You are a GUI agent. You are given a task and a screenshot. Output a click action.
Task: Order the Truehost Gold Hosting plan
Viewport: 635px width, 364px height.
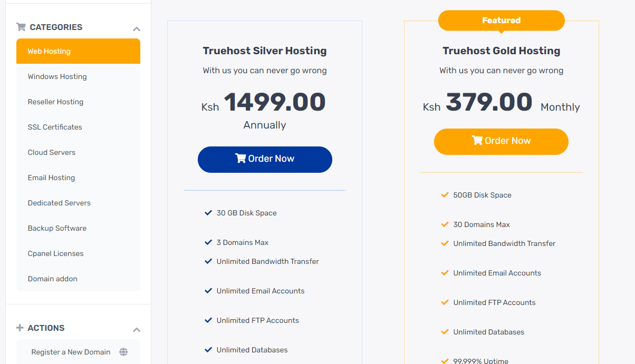click(501, 142)
